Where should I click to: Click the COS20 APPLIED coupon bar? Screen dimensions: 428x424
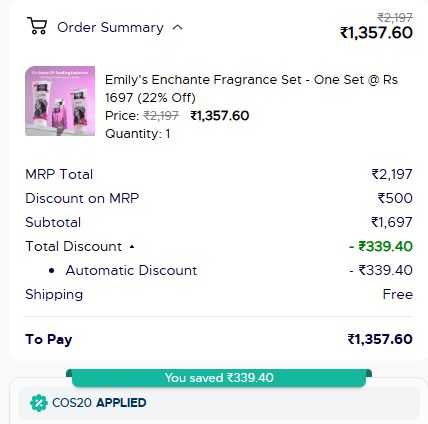(x=219, y=403)
